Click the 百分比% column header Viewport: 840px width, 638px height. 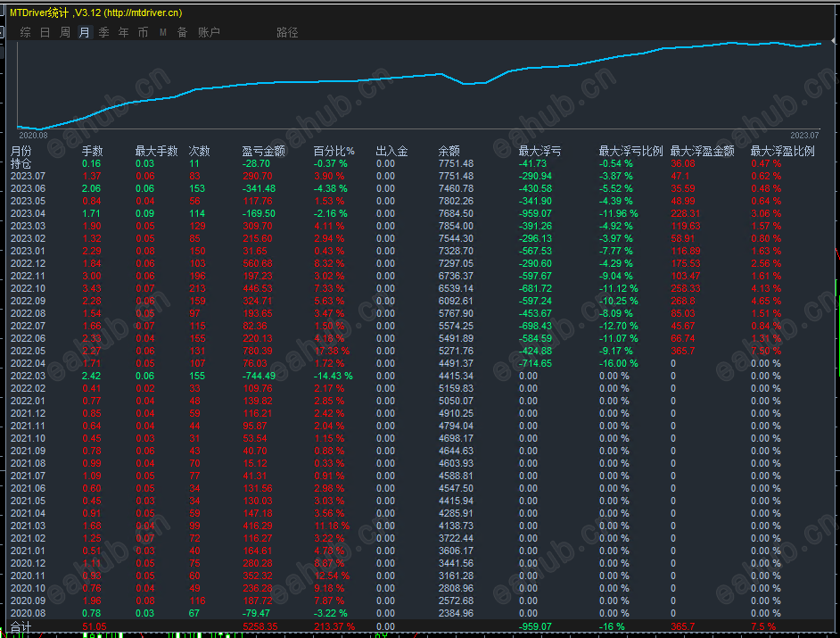click(x=334, y=151)
